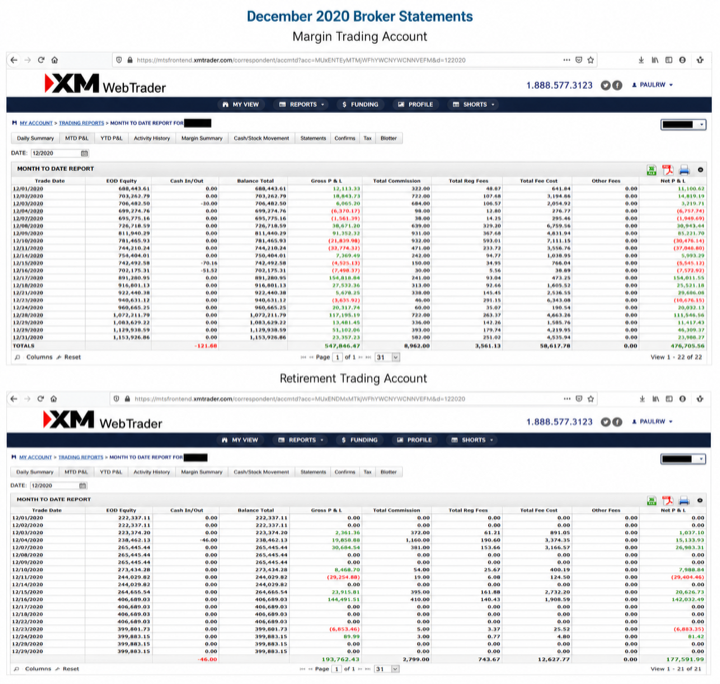Expand PAULRW user menu in top header

coord(652,85)
